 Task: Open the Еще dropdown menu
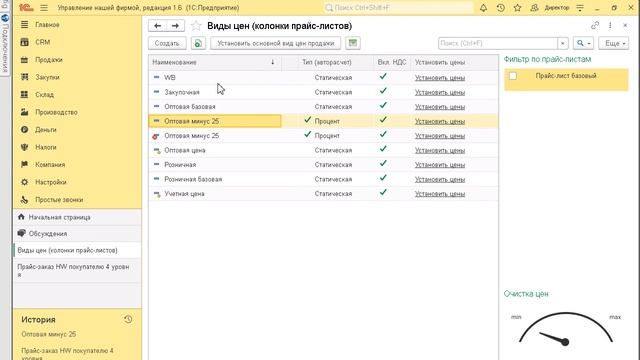[x=613, y=43]
